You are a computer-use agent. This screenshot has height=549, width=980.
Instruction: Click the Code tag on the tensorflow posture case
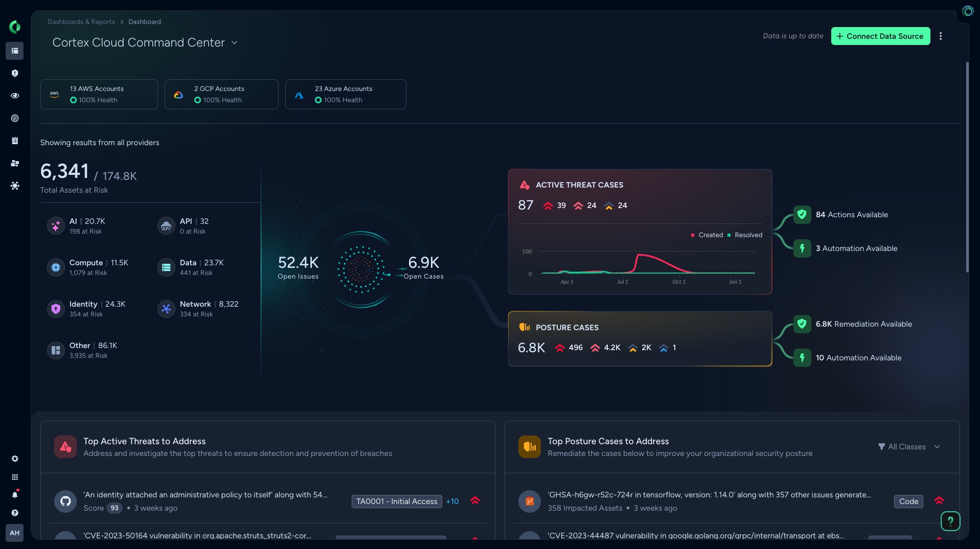(x=908, y=501)
